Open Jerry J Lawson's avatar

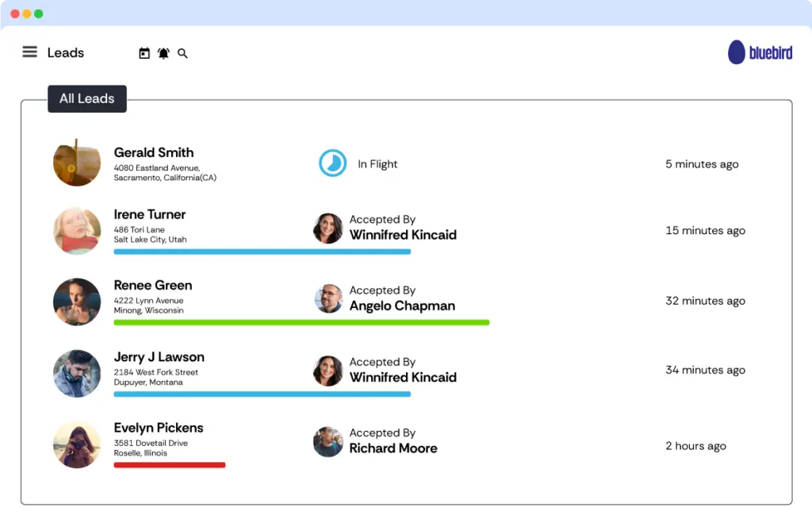77,373
